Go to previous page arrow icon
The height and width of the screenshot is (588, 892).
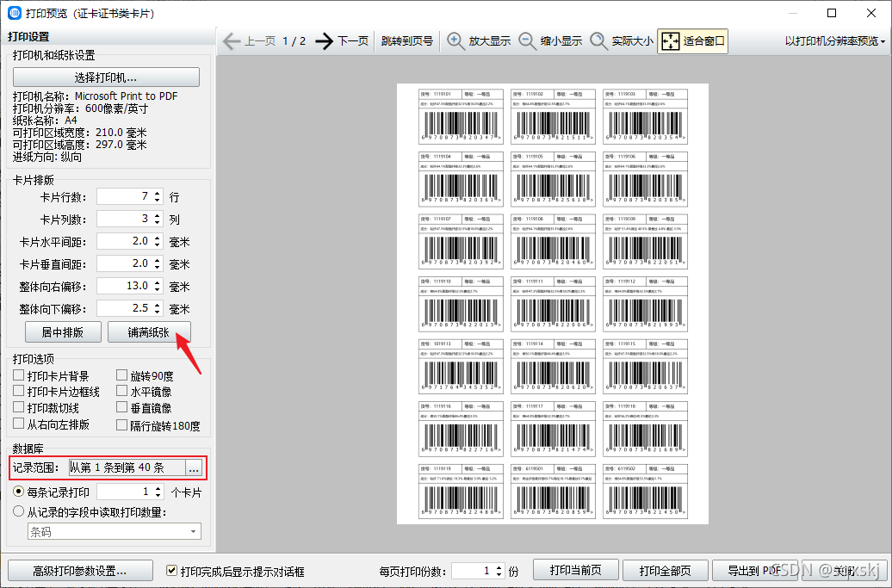pos(231,41)
